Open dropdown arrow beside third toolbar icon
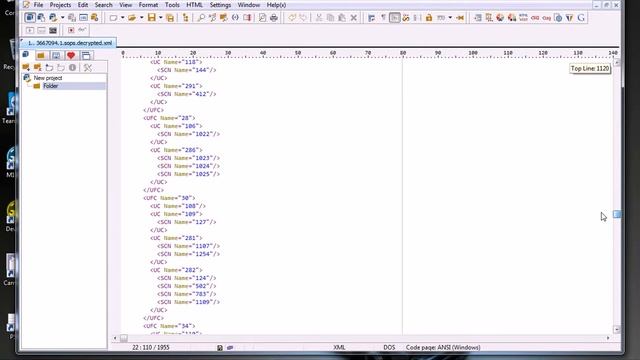Image resolution: width=640 pixels, height=360 pixels. click(x=62, y=18)
